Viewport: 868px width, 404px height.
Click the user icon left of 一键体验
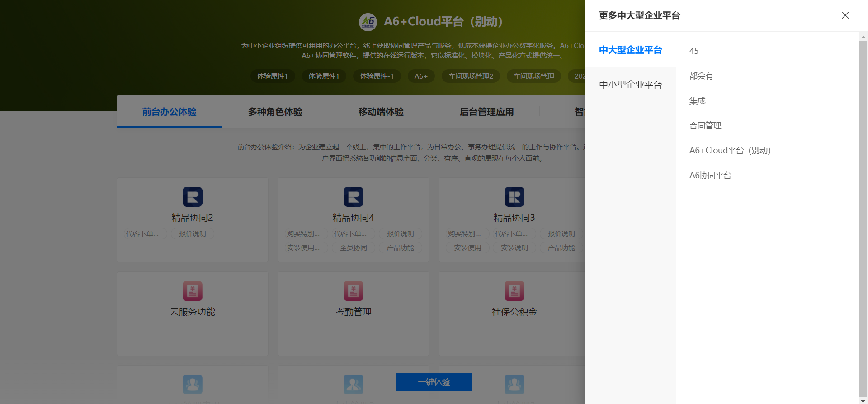click(x=354, y=385)
